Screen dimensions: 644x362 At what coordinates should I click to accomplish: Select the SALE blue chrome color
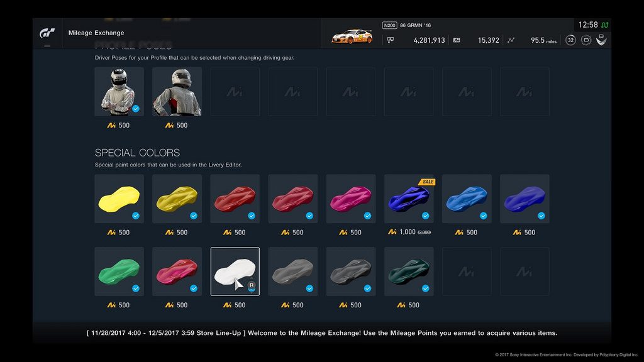point(409,199)
